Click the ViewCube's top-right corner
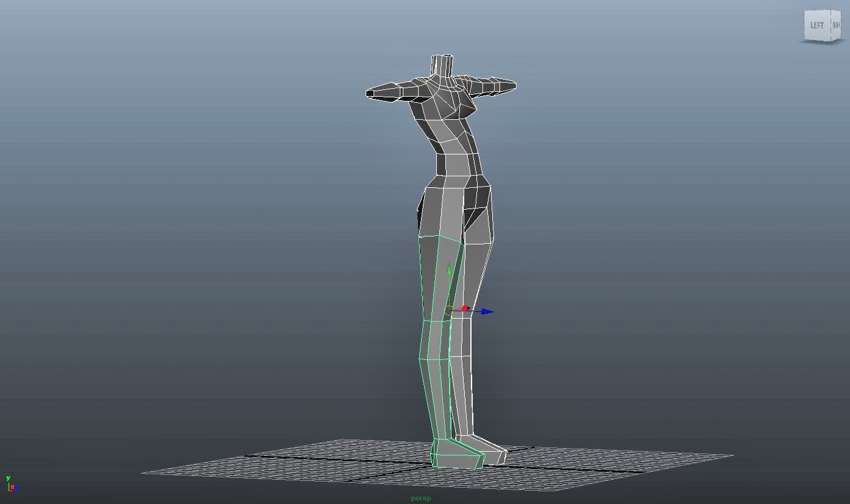850x504 pixels. (840, 12)
